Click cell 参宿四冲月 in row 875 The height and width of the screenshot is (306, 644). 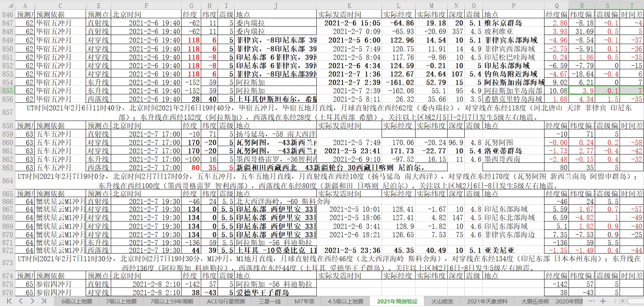(61, 284)
